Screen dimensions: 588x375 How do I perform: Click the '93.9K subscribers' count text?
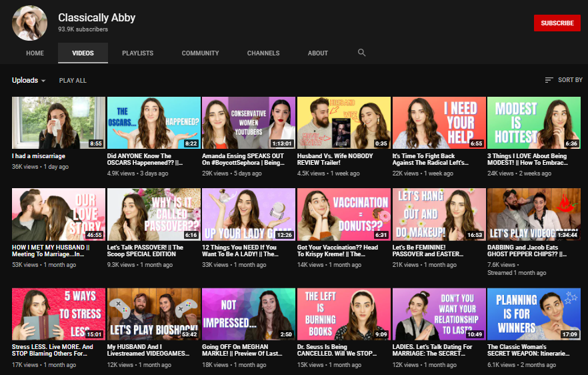83,29
